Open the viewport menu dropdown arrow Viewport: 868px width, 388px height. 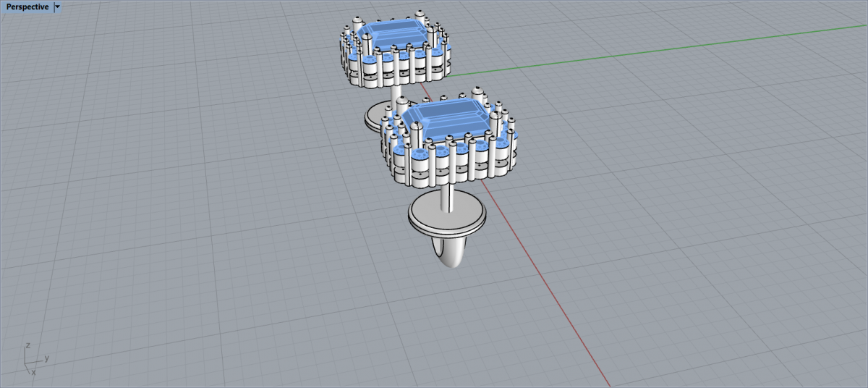click(58, 7)
